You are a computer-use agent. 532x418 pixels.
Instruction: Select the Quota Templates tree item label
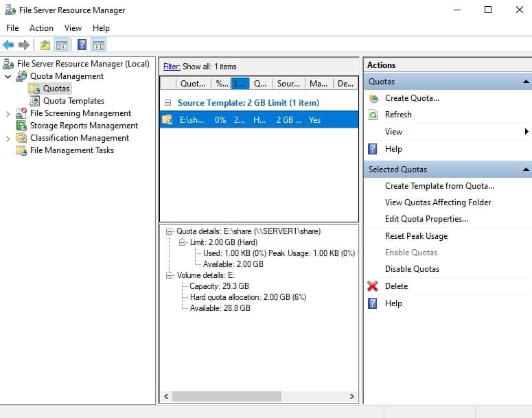click(x=73, y=101)
